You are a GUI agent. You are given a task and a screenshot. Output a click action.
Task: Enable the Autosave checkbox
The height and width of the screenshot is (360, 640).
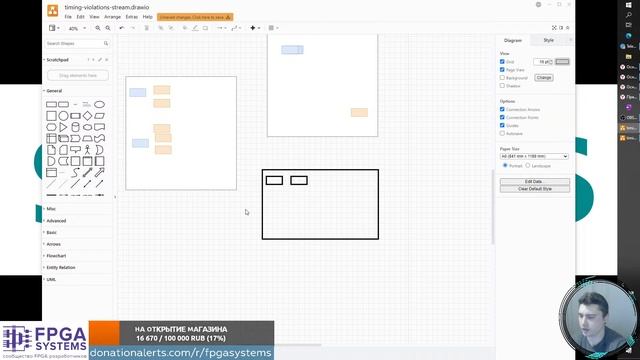502,133
